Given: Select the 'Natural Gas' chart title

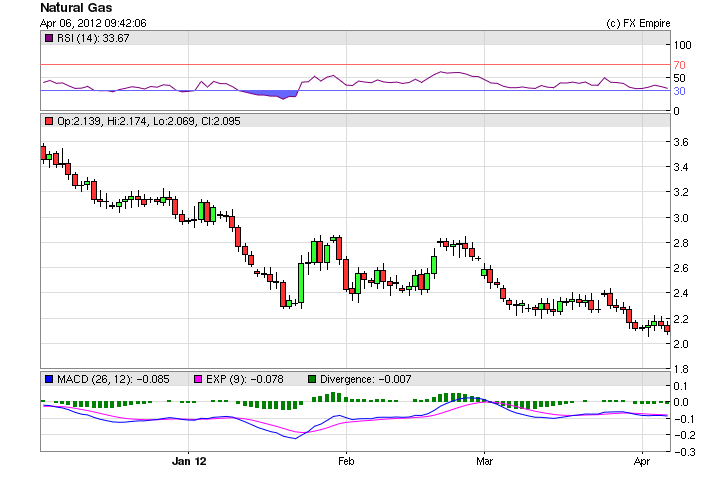Looking at the screenshot, I should pos(76,8).
